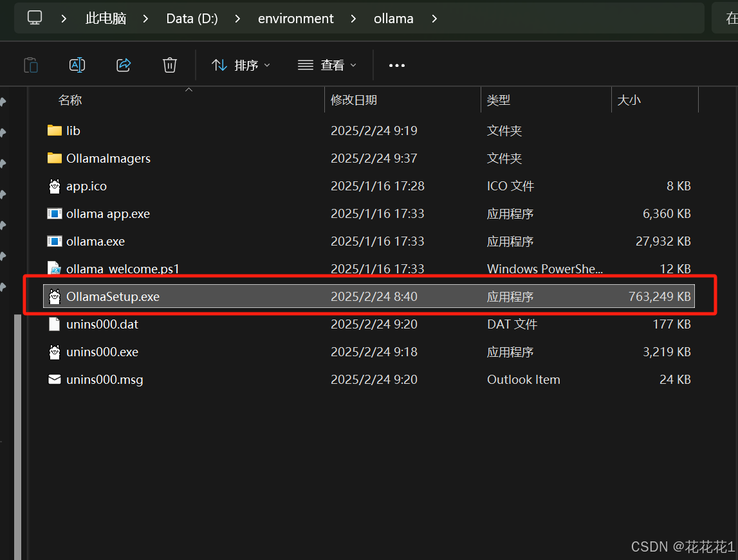Open the more options ellipsis menu
The width and height of the screenshot is (738, 560).
(397, 66)
